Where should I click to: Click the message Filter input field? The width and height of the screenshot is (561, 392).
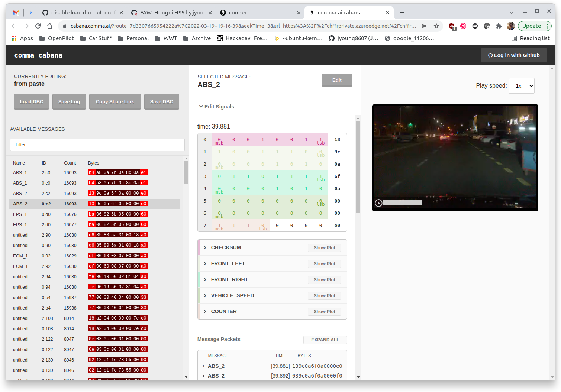tap(97, 145)
